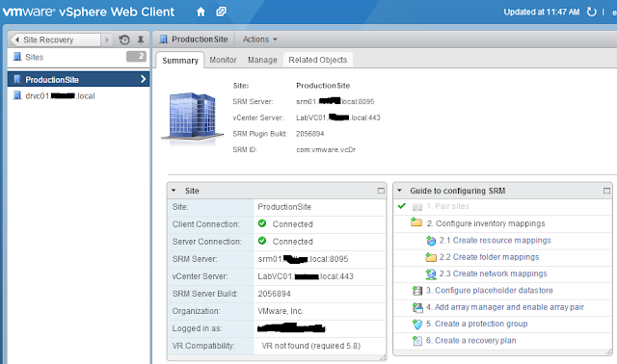Open 3. Configure placeholder datastore
Screen dimensions: 617x364
490,291
